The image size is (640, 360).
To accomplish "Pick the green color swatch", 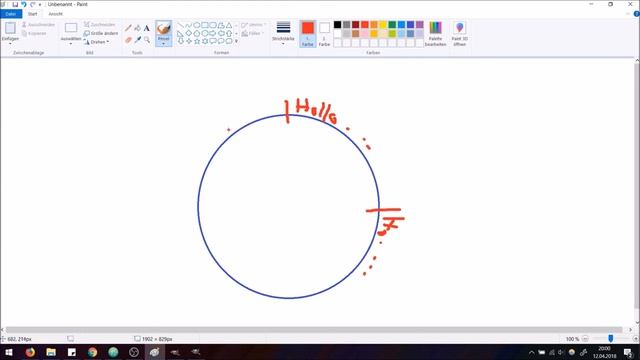I will 392,25.
